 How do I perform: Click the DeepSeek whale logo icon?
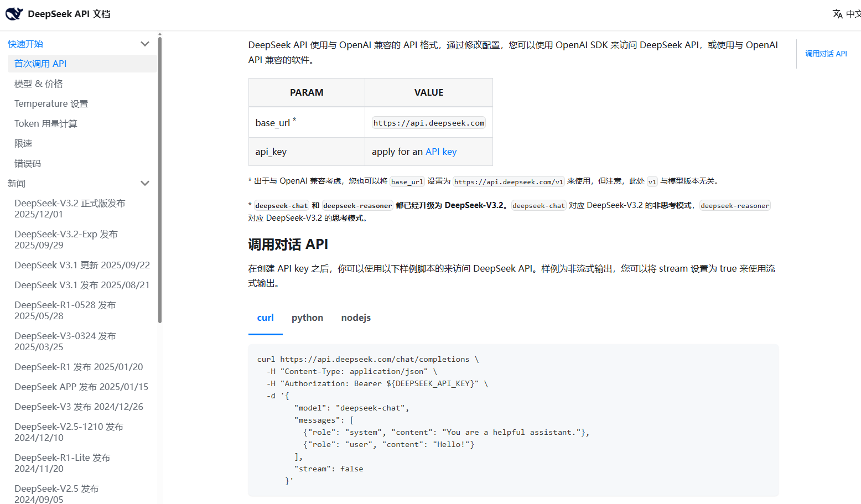tap(14, 14)
